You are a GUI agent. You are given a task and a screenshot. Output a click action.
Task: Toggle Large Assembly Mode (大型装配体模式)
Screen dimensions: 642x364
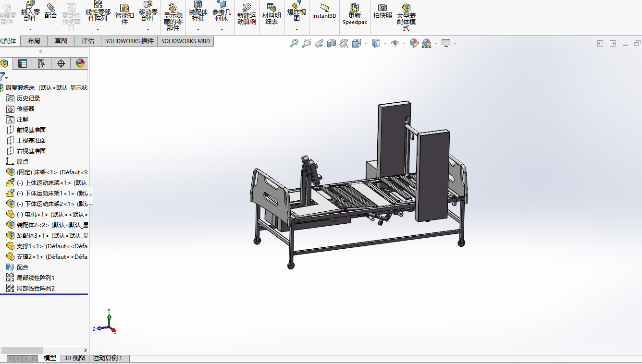[406, 17]
